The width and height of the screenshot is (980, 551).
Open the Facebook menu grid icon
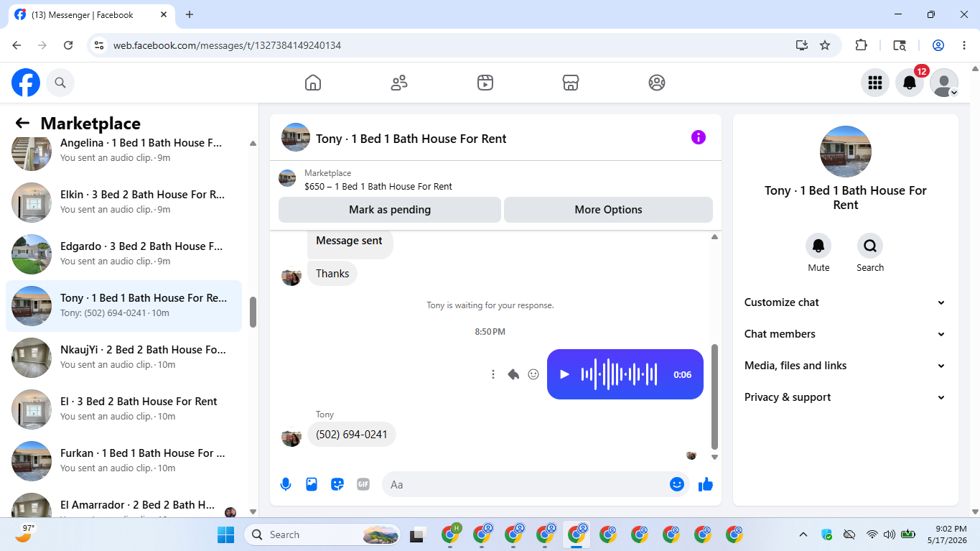coord(874,83)
